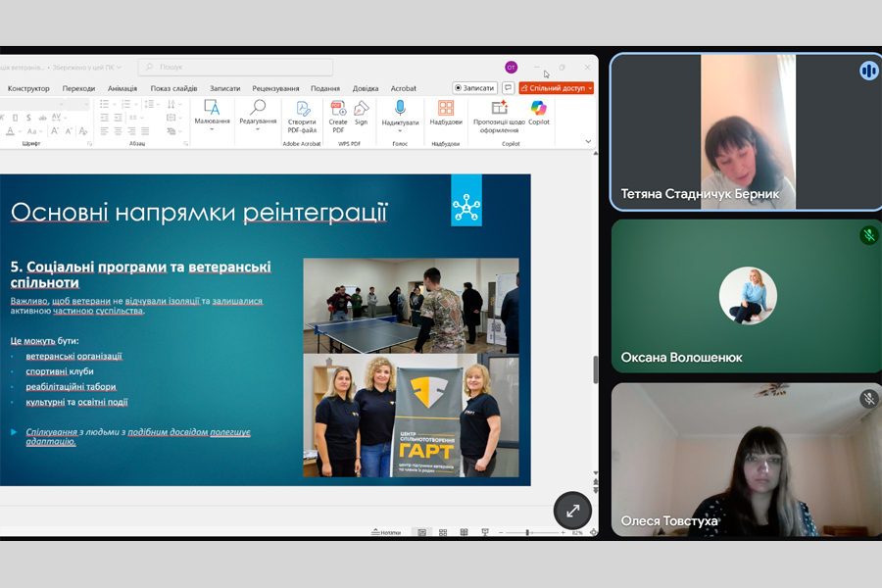Collapse the ribbon with chevron

pos(588,141)
